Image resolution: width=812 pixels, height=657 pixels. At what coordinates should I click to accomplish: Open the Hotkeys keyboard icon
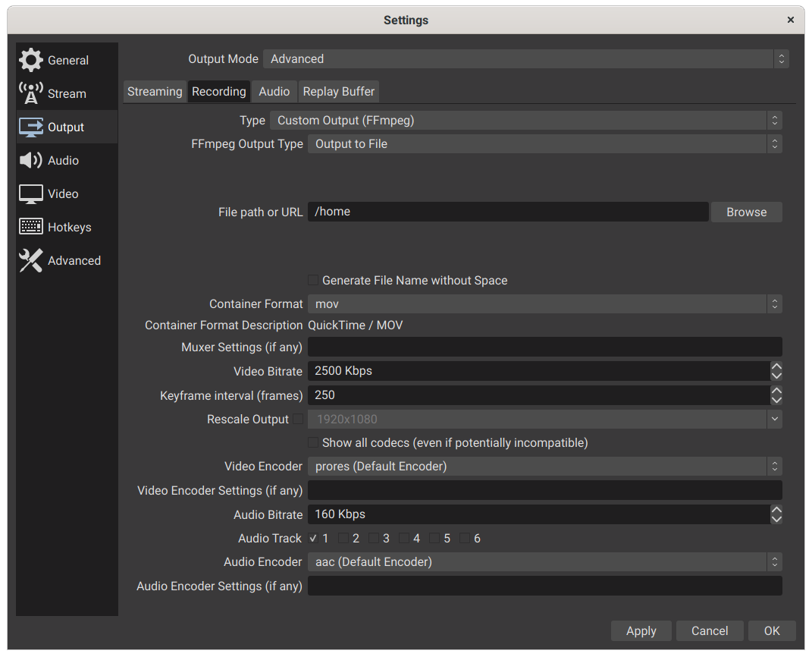(30, 227)
